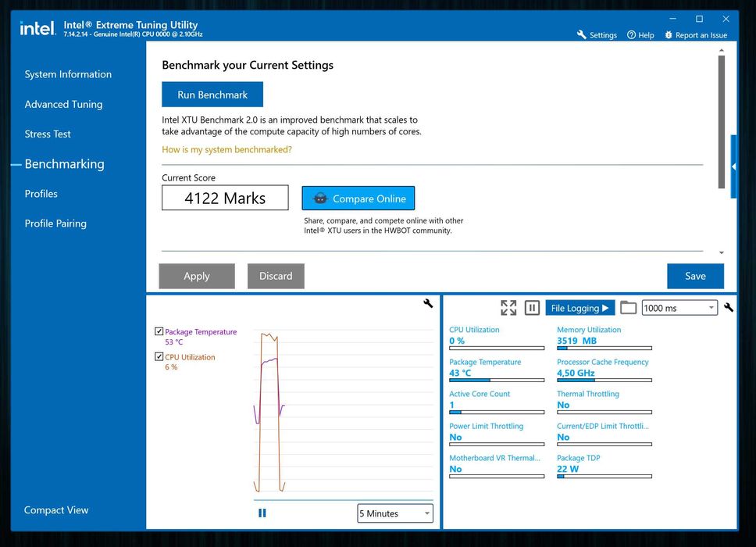Pause the graph with blue pause button
Image resolution: width=756 pixels, height=547 pixels.
(x=262, y=513)
